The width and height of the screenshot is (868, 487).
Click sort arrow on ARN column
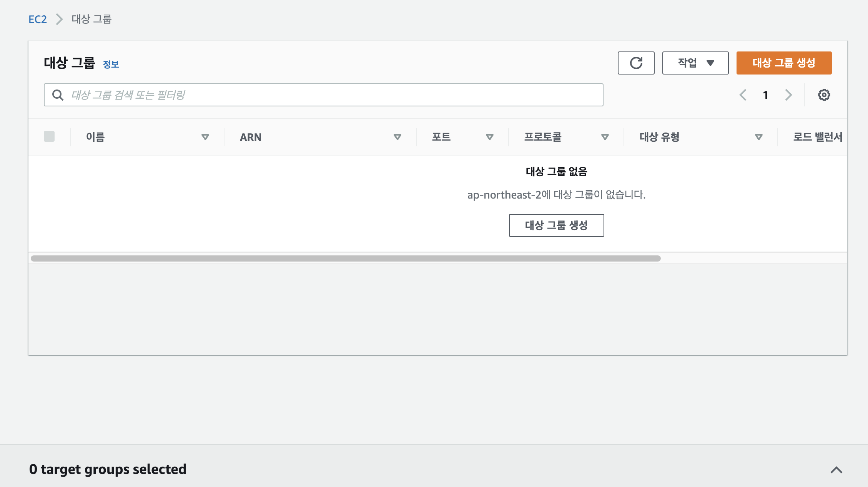pyautogui.click(x=397, y=137)
